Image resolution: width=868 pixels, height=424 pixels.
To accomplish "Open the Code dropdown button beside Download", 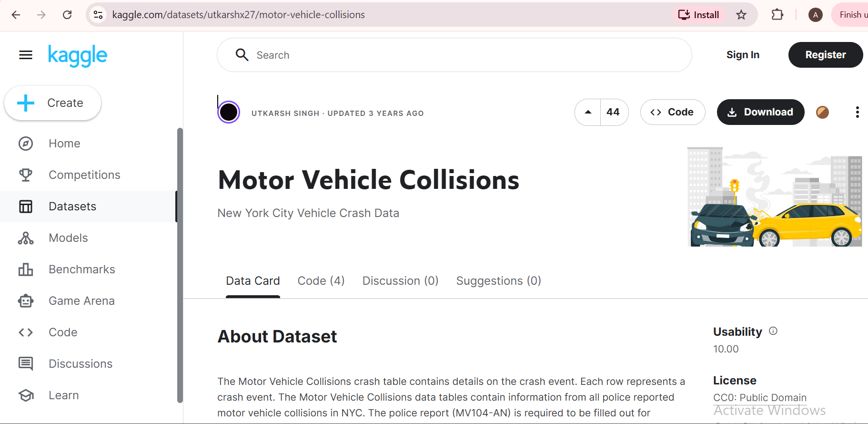I will point(672,112).
